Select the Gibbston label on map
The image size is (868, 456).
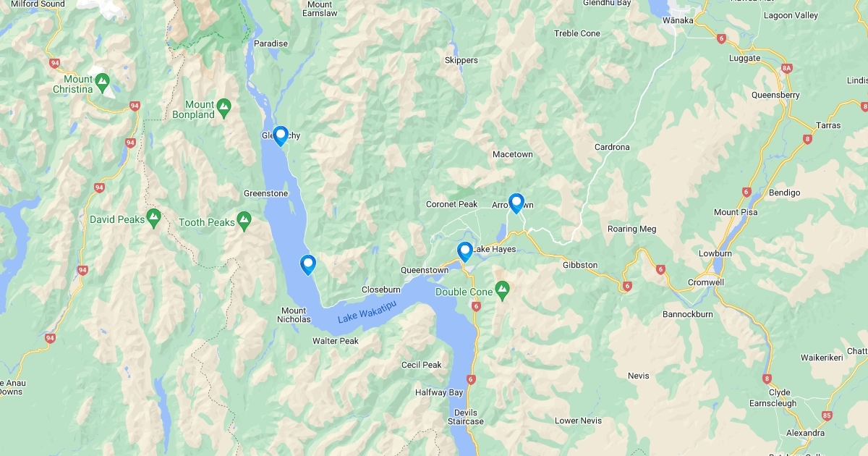pos(580,265)
